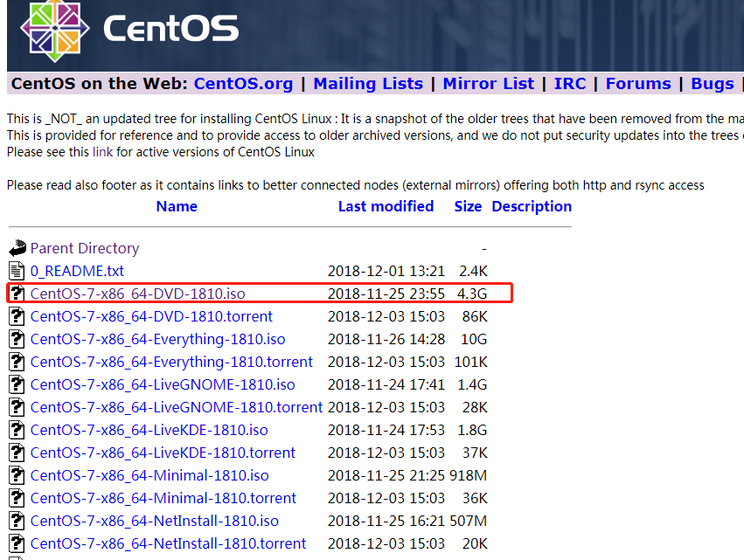Visit the Forums link
This screenshot has height=560, width=744.
638,83
